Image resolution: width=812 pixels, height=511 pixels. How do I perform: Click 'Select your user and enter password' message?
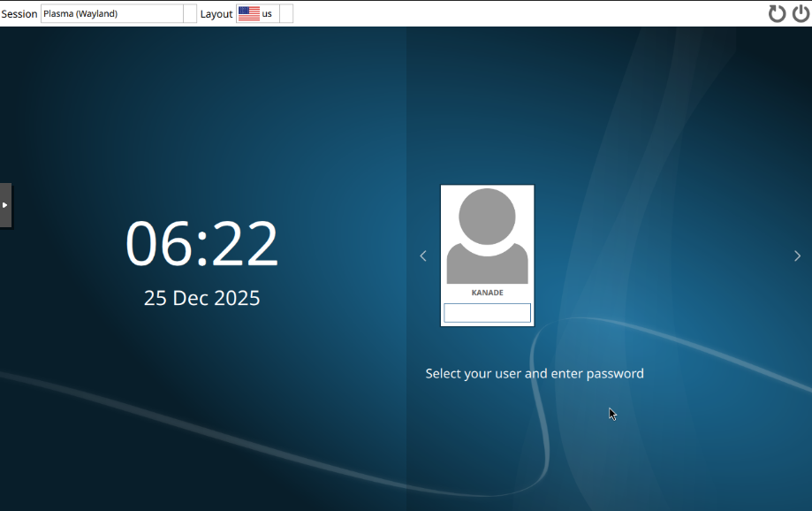point(535,374)
